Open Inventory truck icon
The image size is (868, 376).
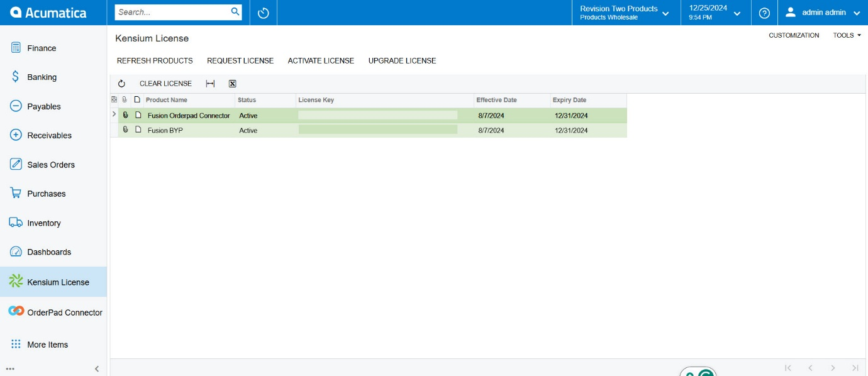click(16, 223)
